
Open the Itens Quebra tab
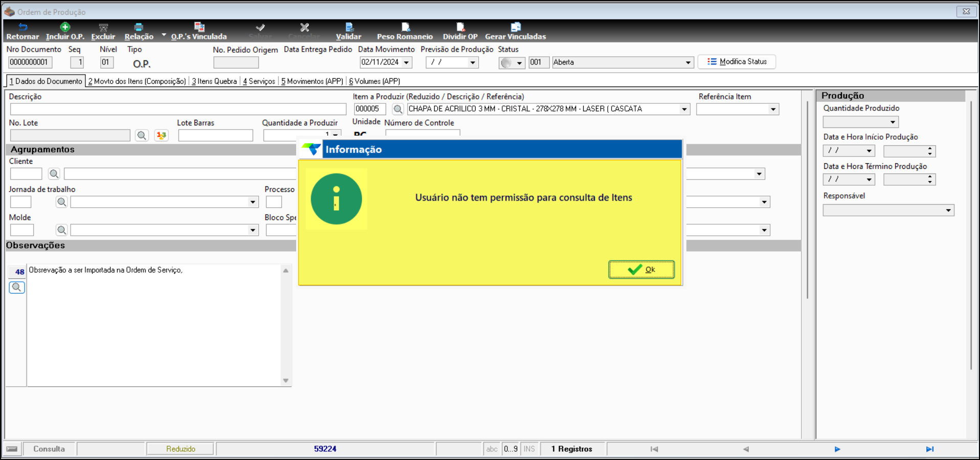click(x=214, y=81)
